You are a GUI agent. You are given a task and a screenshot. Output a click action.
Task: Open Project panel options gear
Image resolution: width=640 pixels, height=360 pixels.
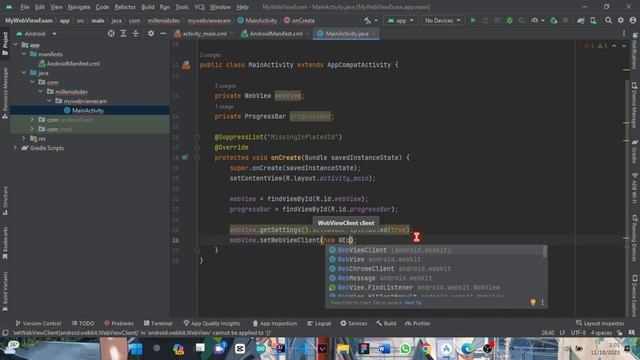pos(151,34)
